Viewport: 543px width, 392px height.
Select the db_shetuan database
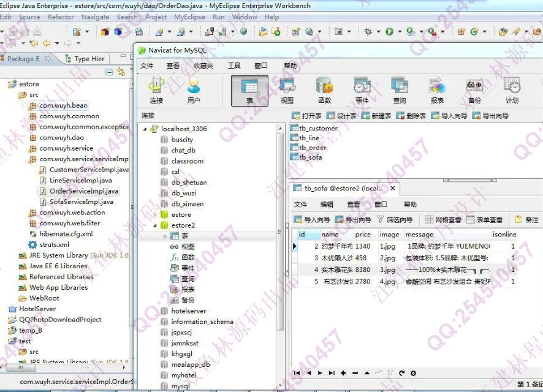[x=184, y=183]
